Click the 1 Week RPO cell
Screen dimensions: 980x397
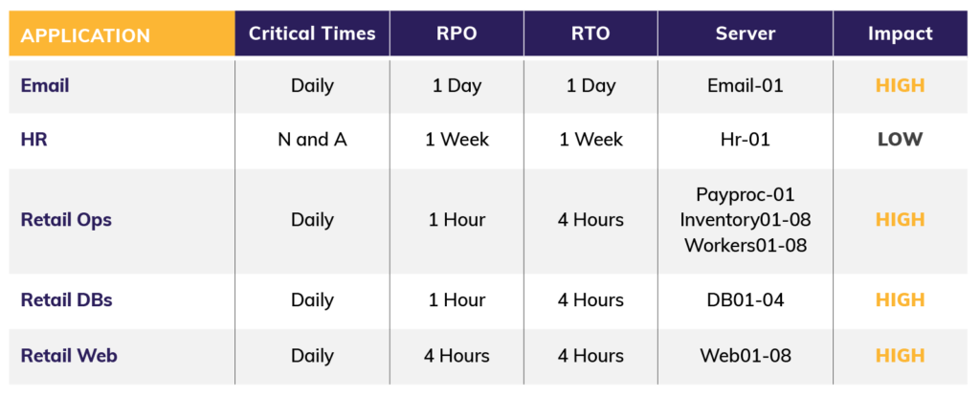pos(457,140)
